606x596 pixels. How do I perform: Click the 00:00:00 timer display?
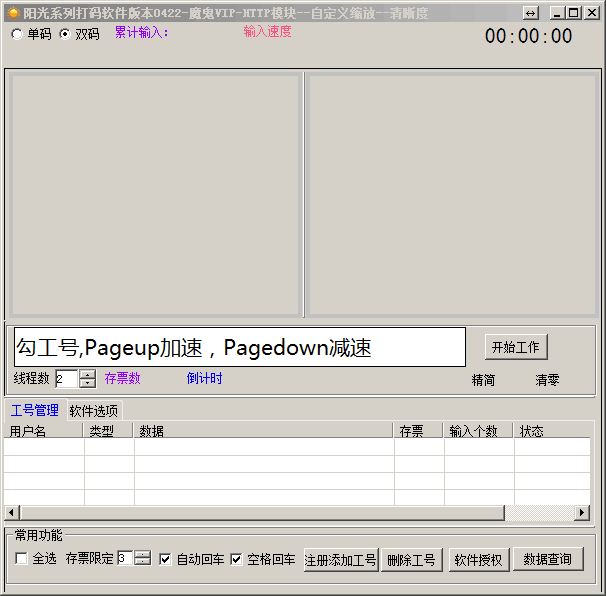(x=528, y=36)
